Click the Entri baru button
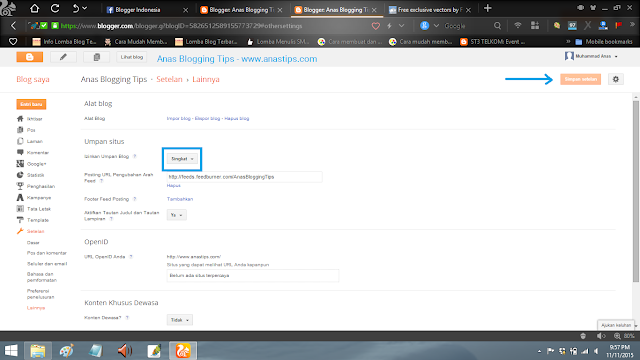This screenshot has height=360, width=640. [x=31, y=104]
